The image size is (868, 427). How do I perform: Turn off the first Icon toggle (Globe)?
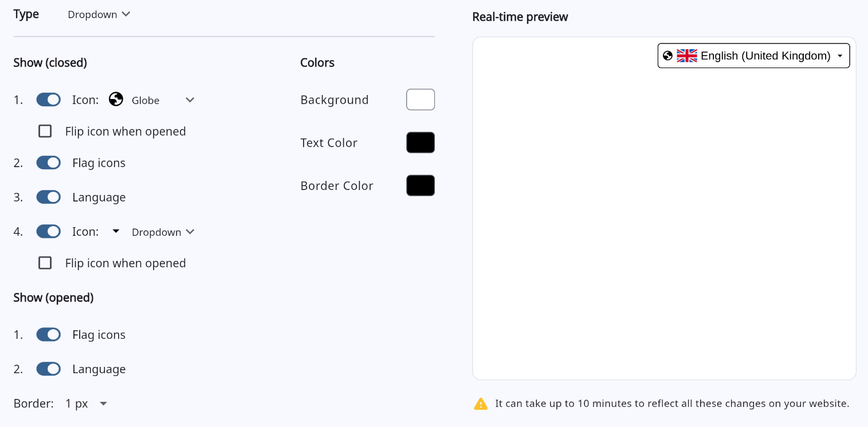(49, 100)
